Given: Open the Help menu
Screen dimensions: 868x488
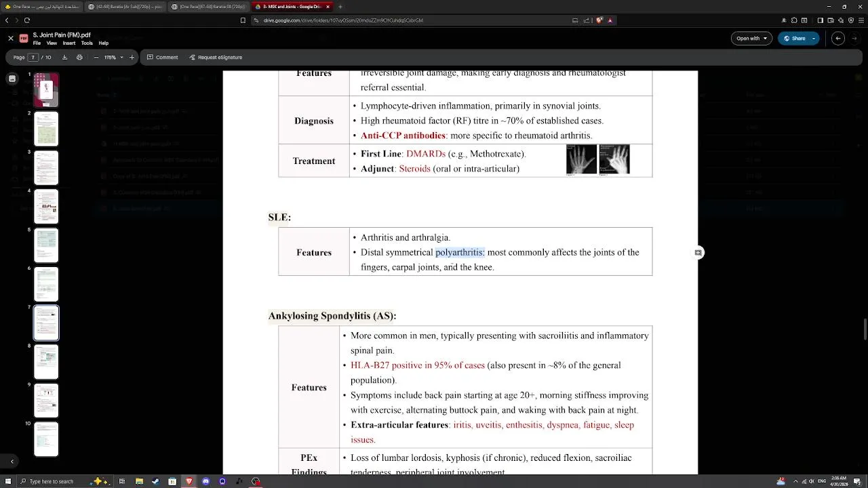Looking at the screenshot, I should click(x=103, y=43).
